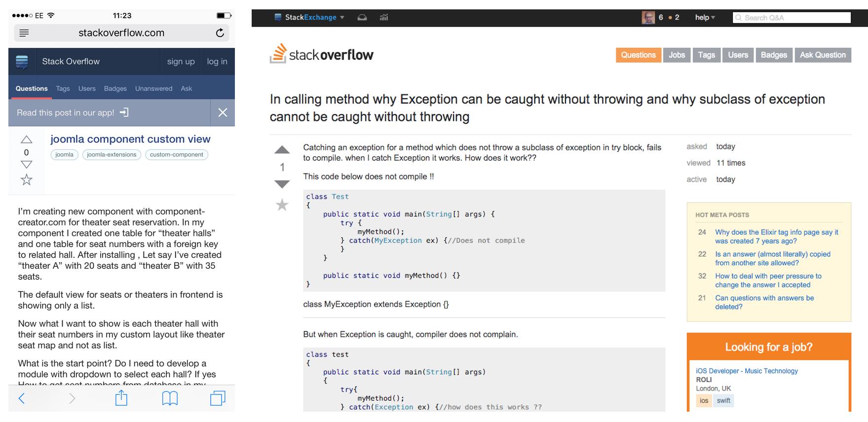Click the 'HOT META POSTS' heading
Image resolution: width=868 pixels, height=422 pixels.
[x=722, y=215]
